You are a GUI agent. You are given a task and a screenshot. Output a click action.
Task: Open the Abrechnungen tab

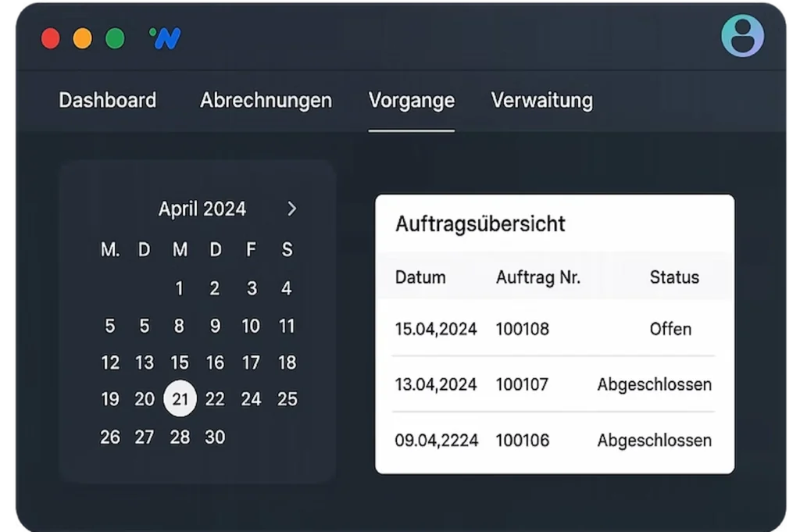(x=266, y=101)
